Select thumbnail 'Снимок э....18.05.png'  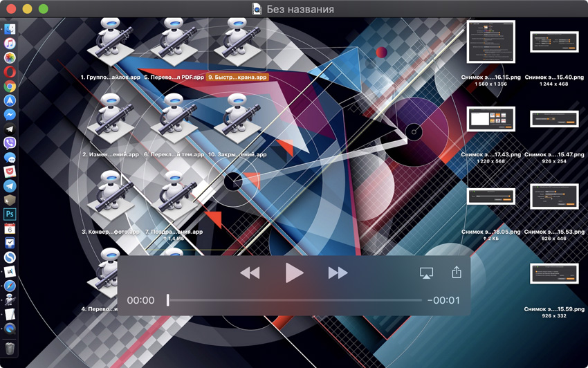[x=491, y=196]
